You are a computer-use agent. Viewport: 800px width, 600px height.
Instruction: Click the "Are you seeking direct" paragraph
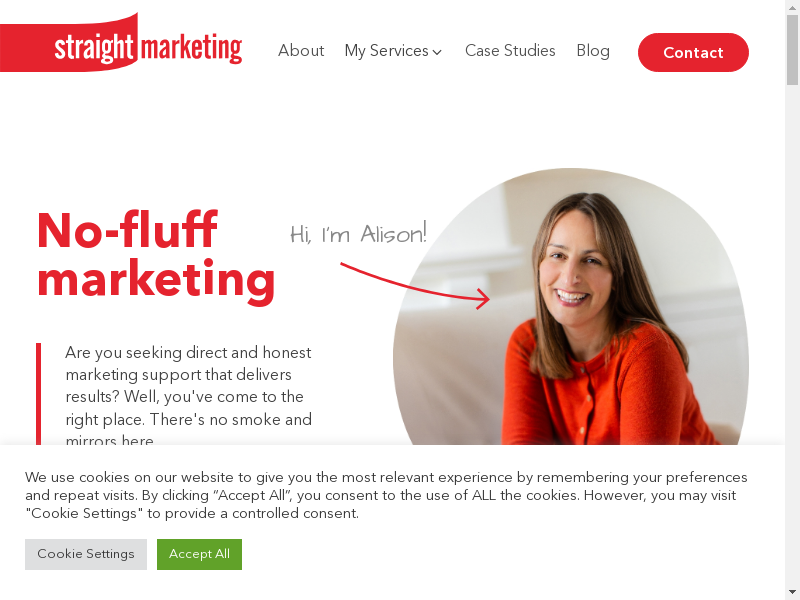point(188,396)
